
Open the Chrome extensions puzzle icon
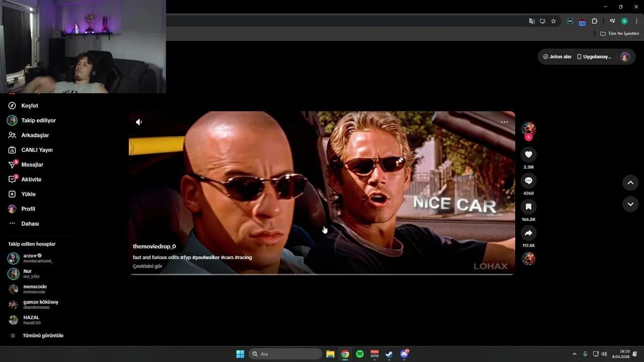[595, 21]
